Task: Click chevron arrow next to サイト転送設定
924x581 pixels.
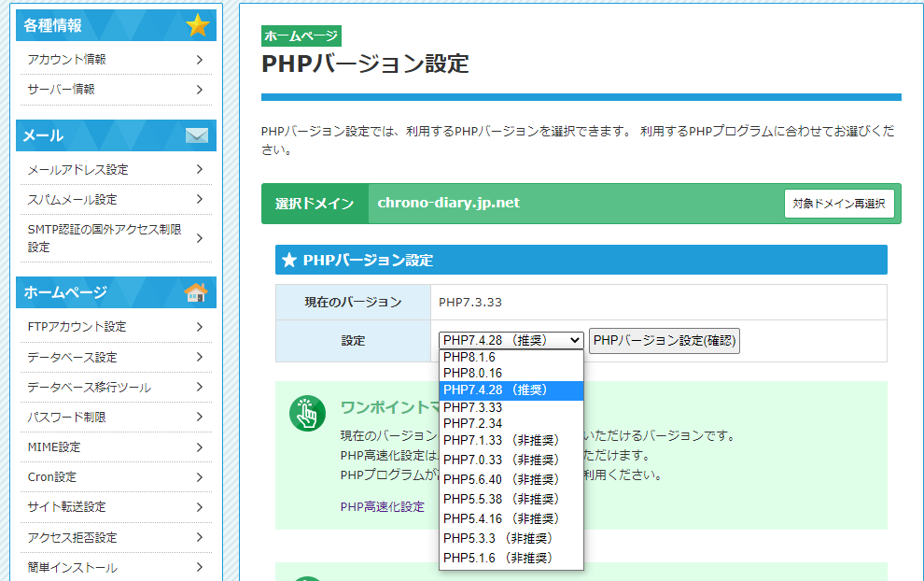Action: (200, 507)
